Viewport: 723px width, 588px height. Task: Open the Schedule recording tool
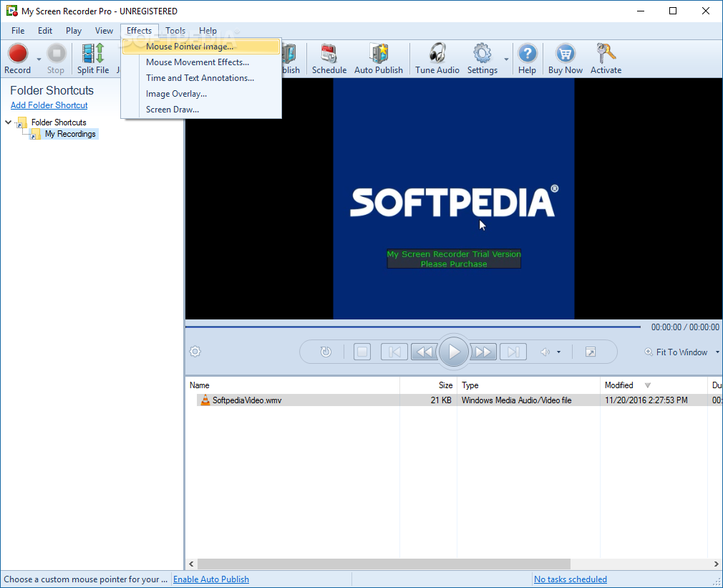coord(329,58)
